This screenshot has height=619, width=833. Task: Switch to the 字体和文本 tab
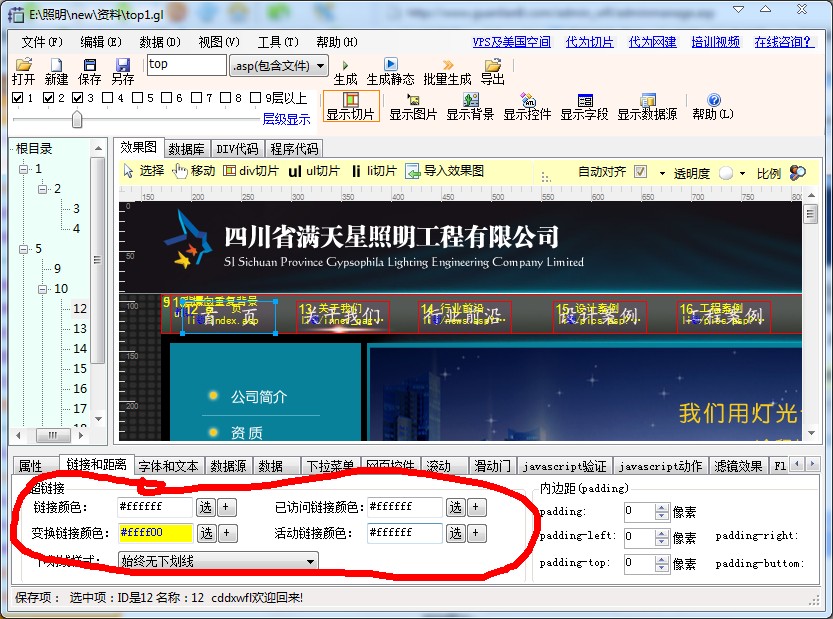click(168, 467)
